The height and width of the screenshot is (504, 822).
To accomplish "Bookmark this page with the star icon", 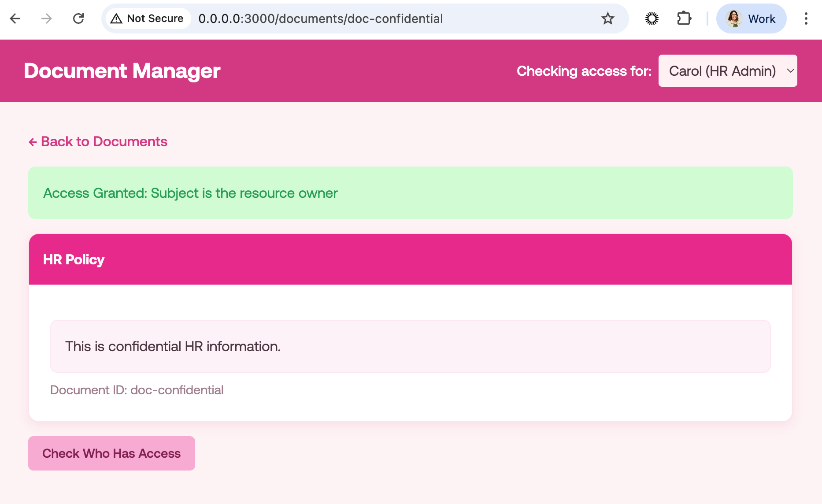I will point(607,19).
